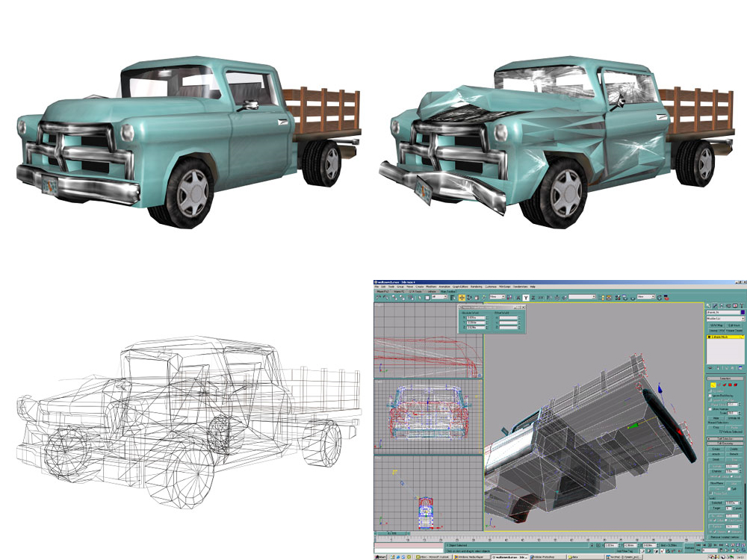The image size is (747, 560).
Task: Toggle the Split checkbox
Action: pyautogui.click(x=729, y=488)
